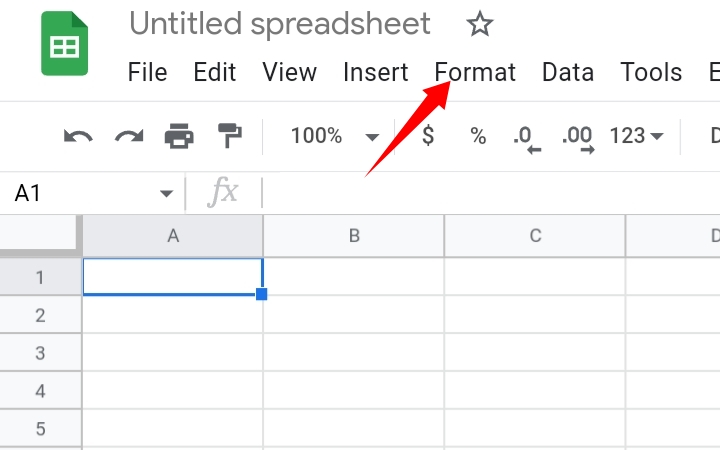Apply currency format with dollar icon

click(428, 135)
